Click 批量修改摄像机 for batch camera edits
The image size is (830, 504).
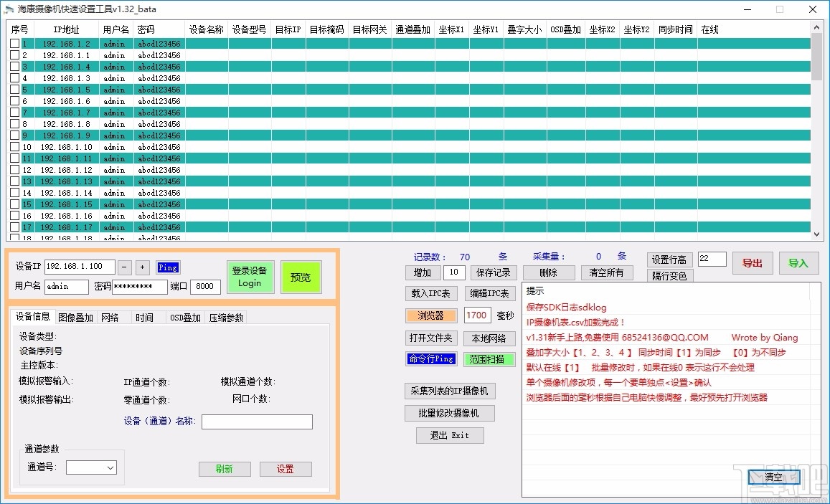(451, 413)
